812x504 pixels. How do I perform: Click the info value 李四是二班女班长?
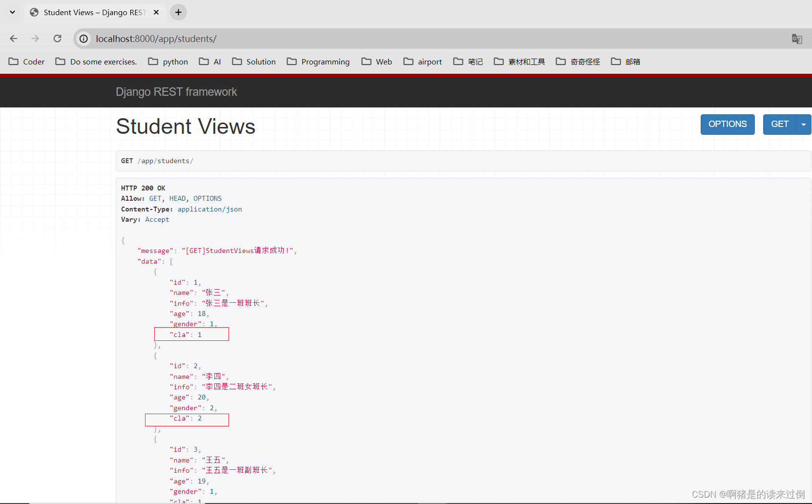(x=237, y=387)
